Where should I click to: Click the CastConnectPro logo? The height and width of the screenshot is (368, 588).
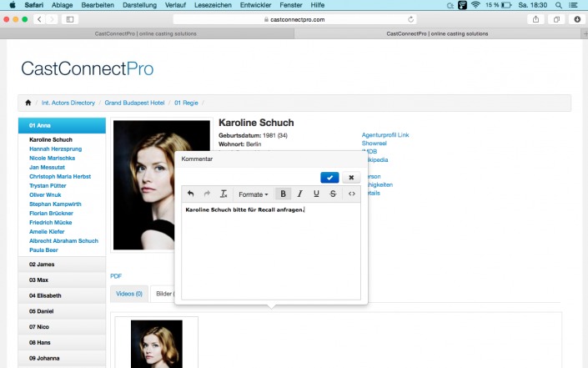(x=87, y=68)
